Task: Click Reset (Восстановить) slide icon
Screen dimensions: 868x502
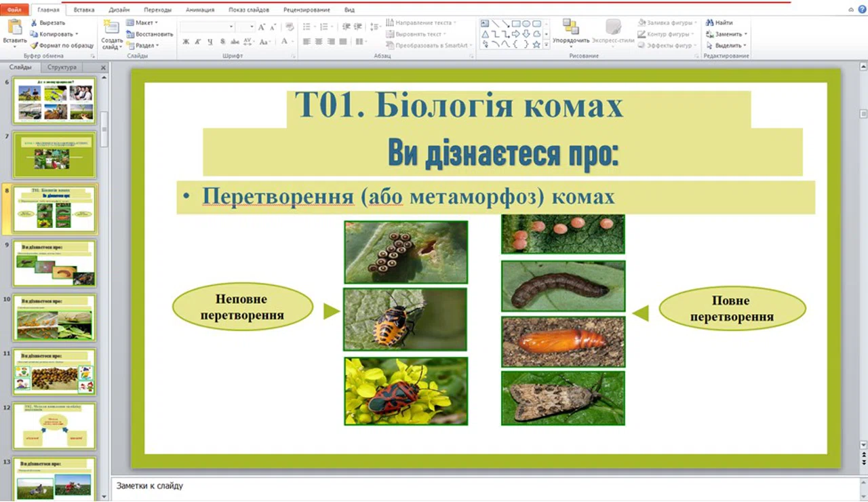Action: tap(130, 34)
